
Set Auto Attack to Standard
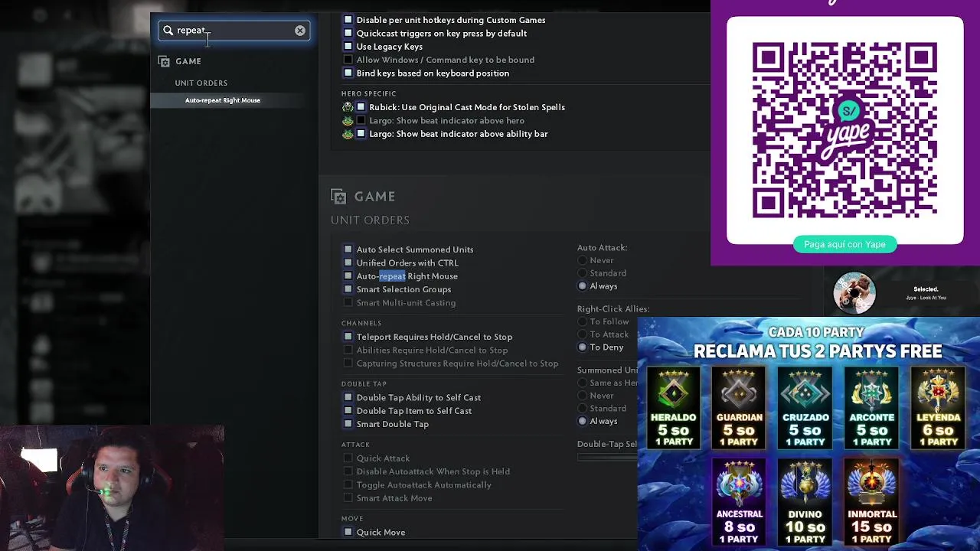point(583,273)
